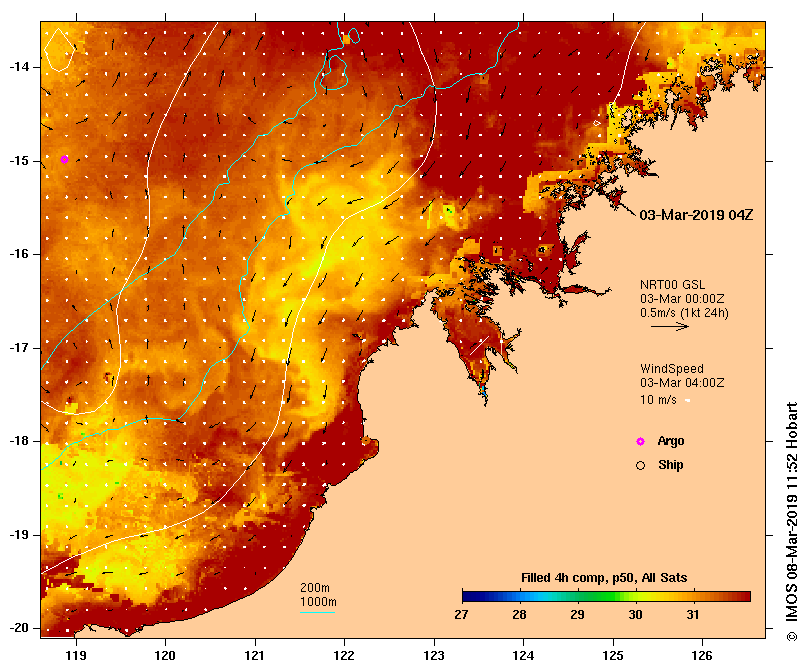The width and height of the screenshot is (809, 672).
Task: Click the latitude label -15
Action: [20, 161]
